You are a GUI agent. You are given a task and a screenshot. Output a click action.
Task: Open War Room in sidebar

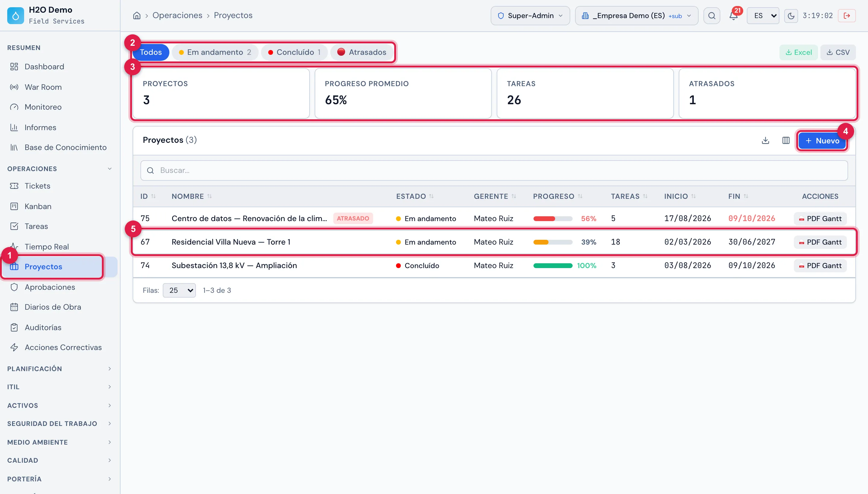tap(43, 87)
